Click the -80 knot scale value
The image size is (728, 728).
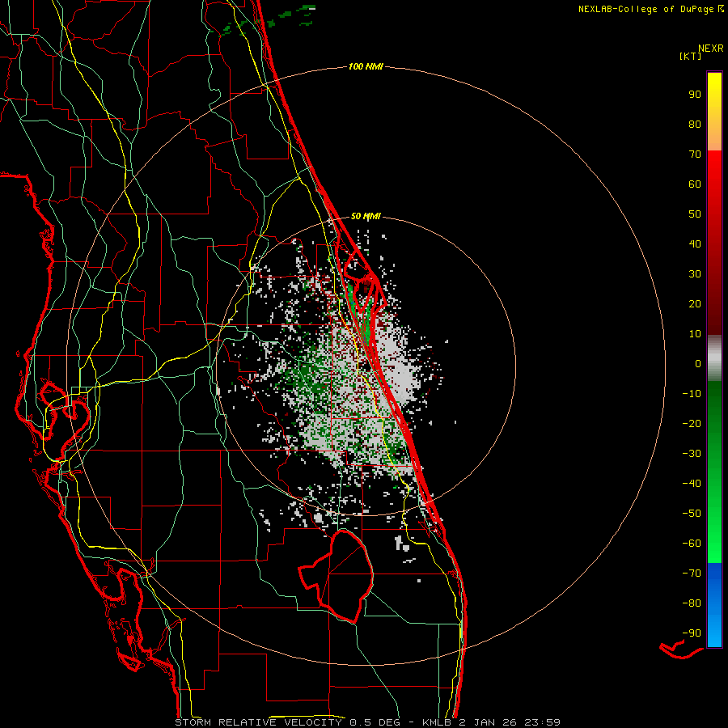click(x=692, y=603)
